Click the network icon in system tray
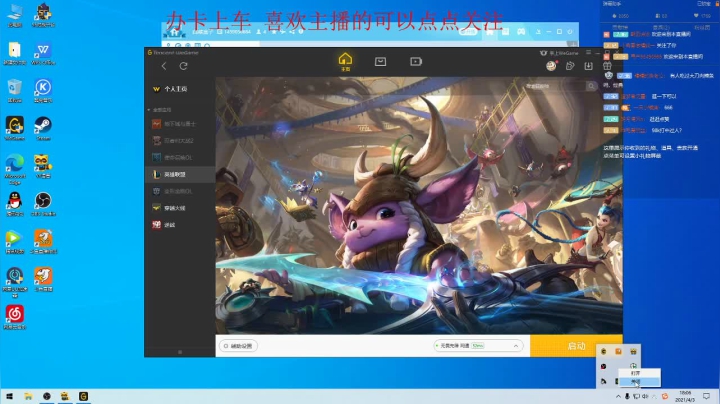Image resolution: width=720 pixels, height=404 pixels. [x=636, y=396]
